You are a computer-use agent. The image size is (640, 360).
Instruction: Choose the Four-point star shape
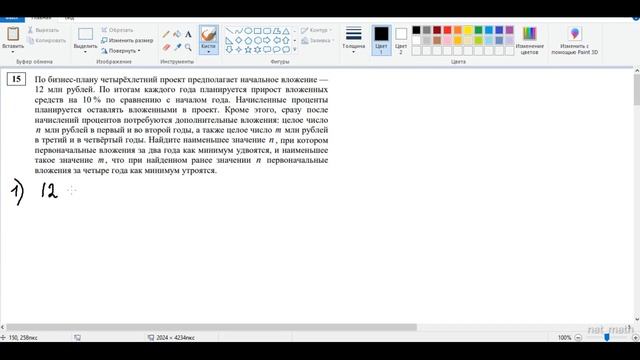[239, 50]
